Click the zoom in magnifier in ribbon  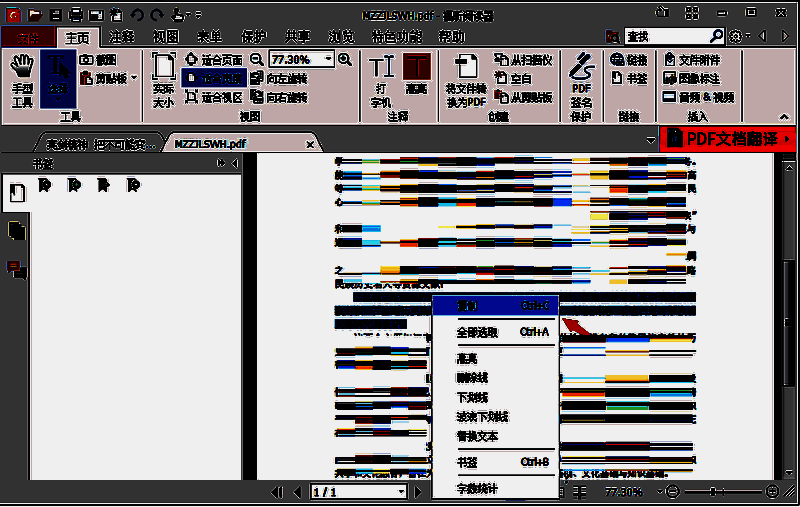345,60
